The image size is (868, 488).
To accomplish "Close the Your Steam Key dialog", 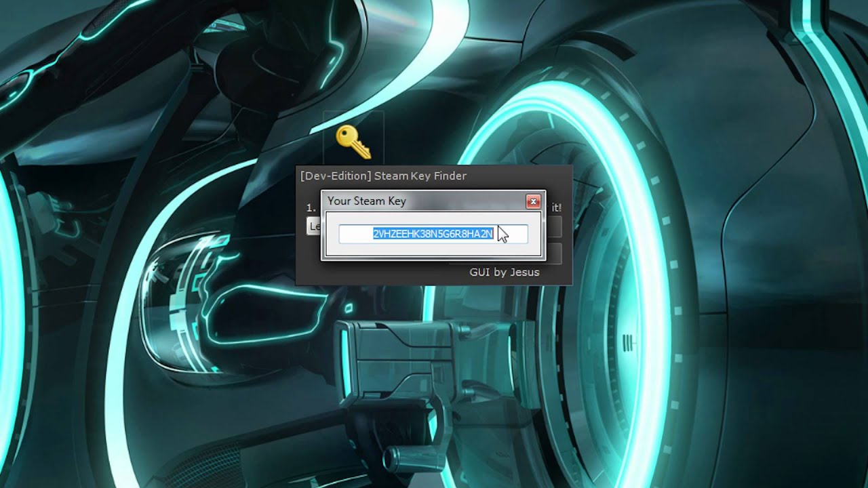I will click(x=533, y=201).
